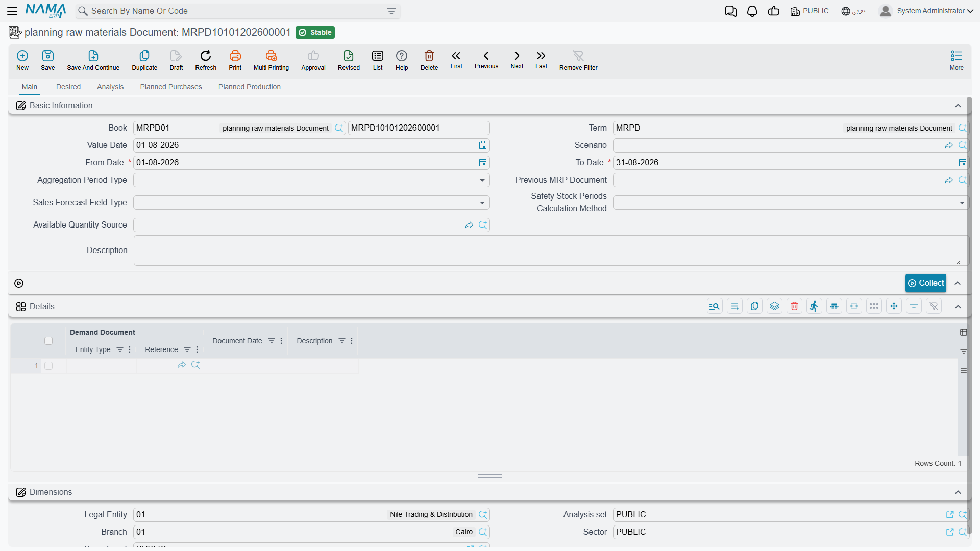Collapse the Dimensions section
The image size is (980, 551).
click(958, 492)
